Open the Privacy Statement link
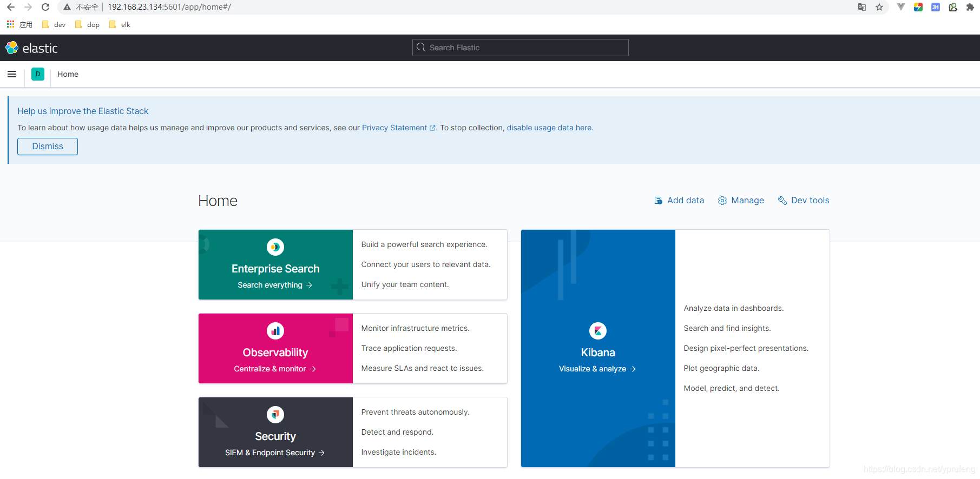This screenshot has width=980, height=479. click(x=398, y=128)
